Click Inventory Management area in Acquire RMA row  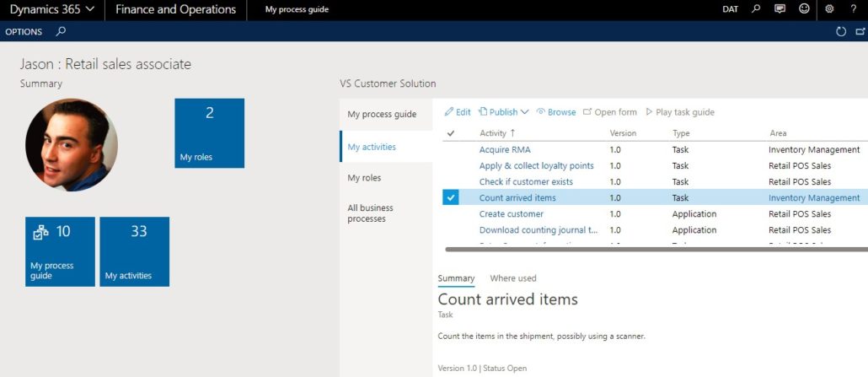(x=814, y=149)
